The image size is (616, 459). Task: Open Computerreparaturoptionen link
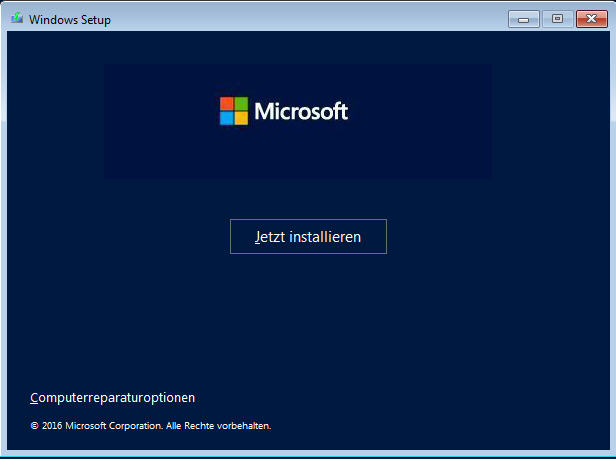click(112, 398)
